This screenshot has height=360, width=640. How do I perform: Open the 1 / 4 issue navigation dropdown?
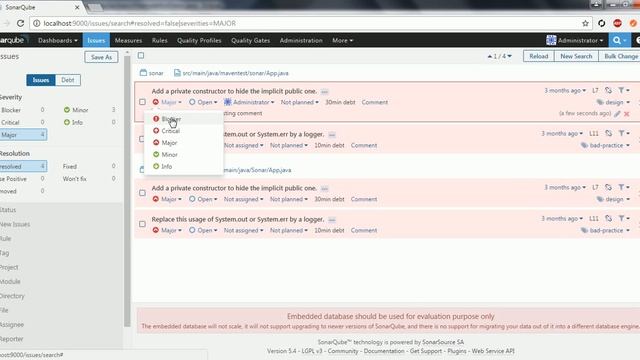500,56
